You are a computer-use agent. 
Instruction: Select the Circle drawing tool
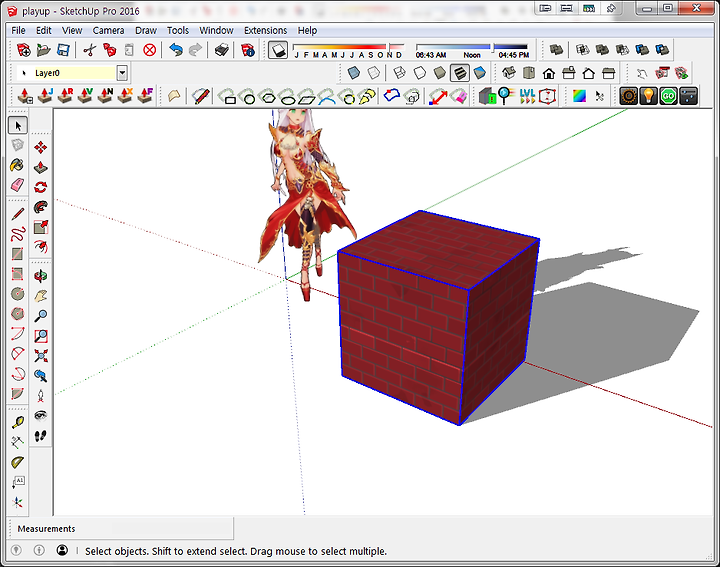click(17, 294)
